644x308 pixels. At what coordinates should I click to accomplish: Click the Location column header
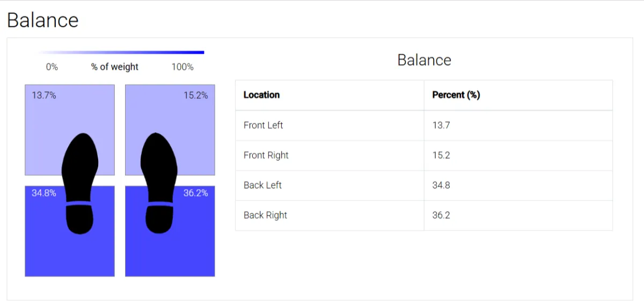pos(261,95)
